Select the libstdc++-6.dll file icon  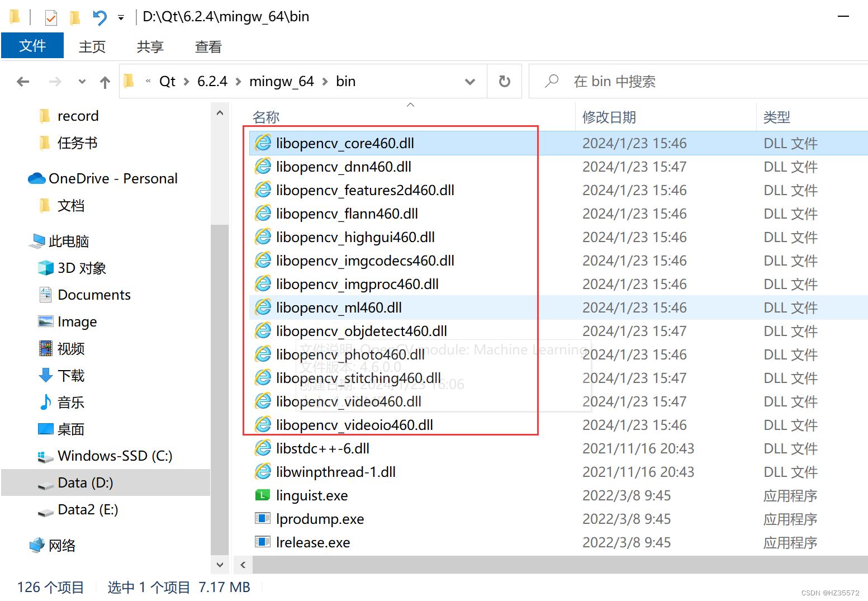(263, 448)
